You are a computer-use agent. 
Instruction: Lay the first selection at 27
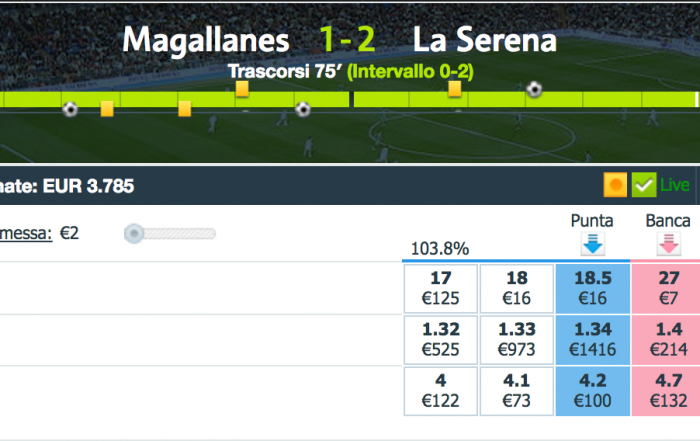coord(666,288)
